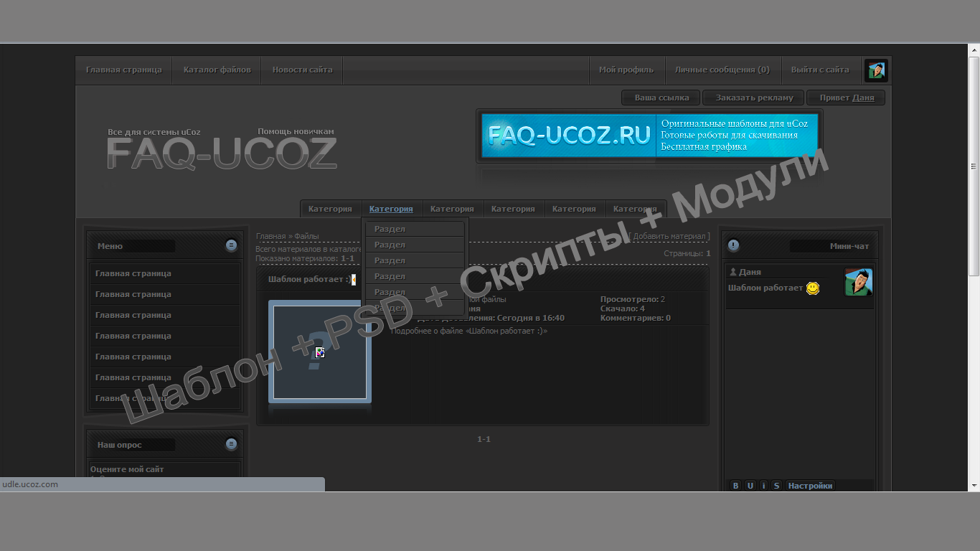Viewport: 980px width, 551px height.
Task: Click the yellow smiley in the chat message
Action: pos(813,288)
